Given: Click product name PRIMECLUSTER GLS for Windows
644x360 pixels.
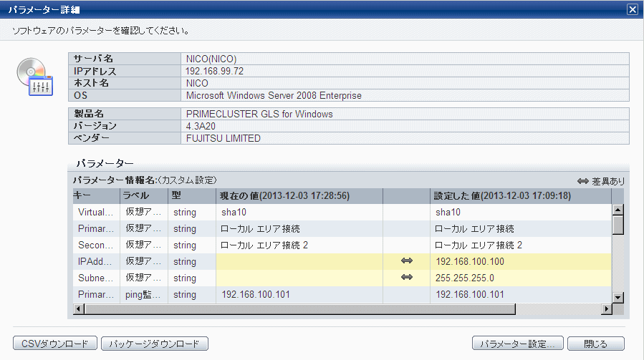Looking at the screenshot, I should coord(259,114).
